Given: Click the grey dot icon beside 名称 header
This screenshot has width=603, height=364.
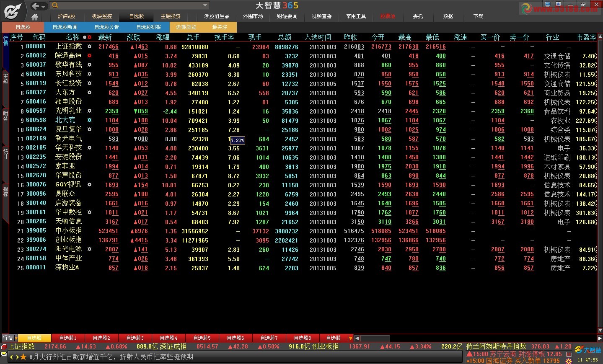Looking at the screenshot, I should point(85,37).
